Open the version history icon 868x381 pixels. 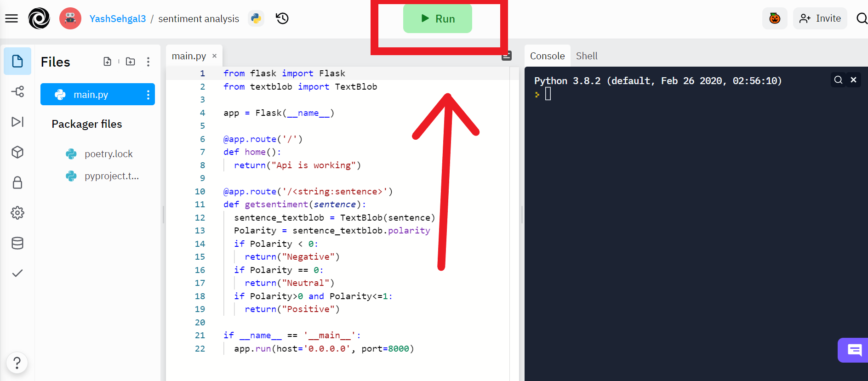tap(282, 18)
